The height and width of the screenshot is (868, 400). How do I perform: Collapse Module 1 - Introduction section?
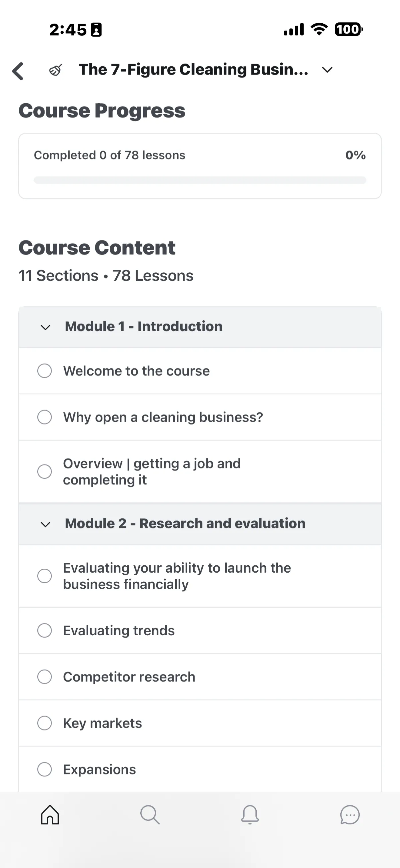pos(46,327)
